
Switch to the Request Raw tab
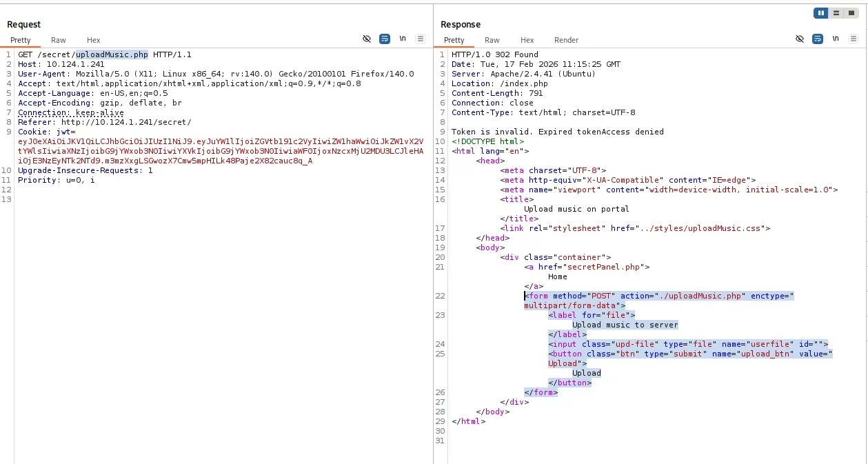coord(59,40)
